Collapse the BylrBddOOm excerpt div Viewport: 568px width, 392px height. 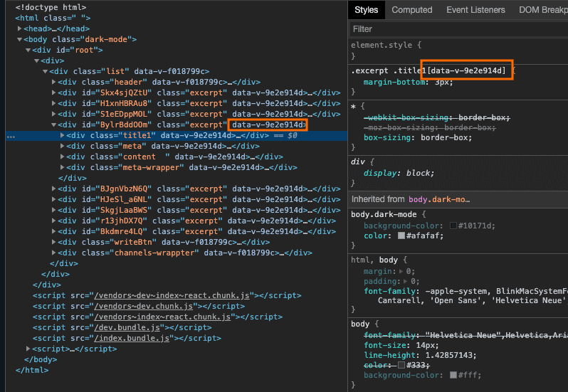pos(53,125)
